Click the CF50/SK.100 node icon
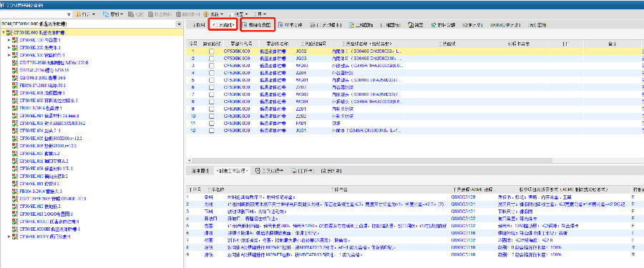644x268 pixels. (x=15, y=40)
